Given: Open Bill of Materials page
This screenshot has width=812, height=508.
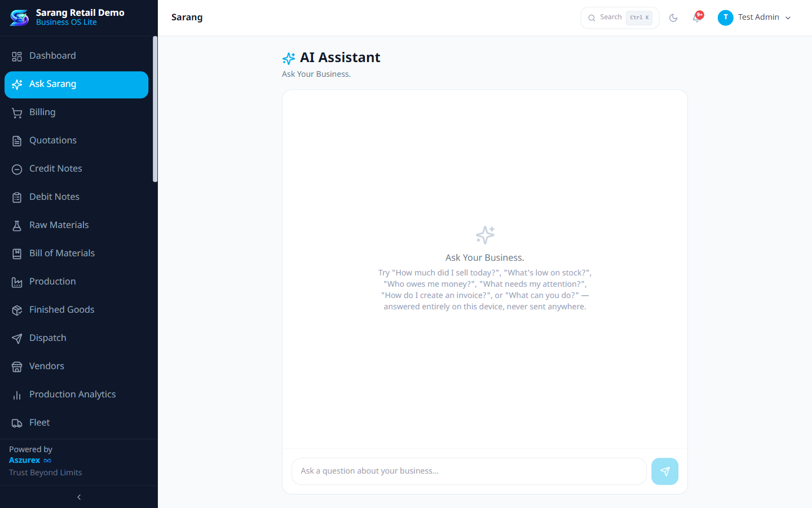Looking at the screenshot, I should [x=76, y=253].
